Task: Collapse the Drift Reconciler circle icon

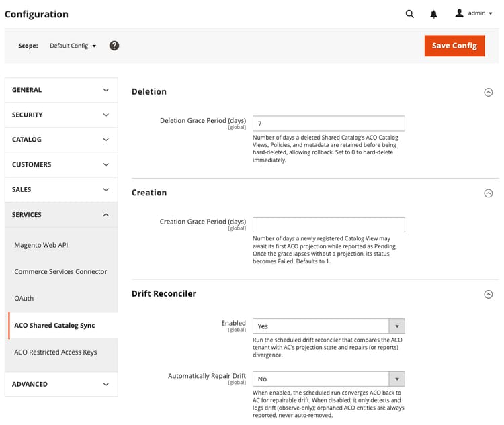Action: [489, 294]
